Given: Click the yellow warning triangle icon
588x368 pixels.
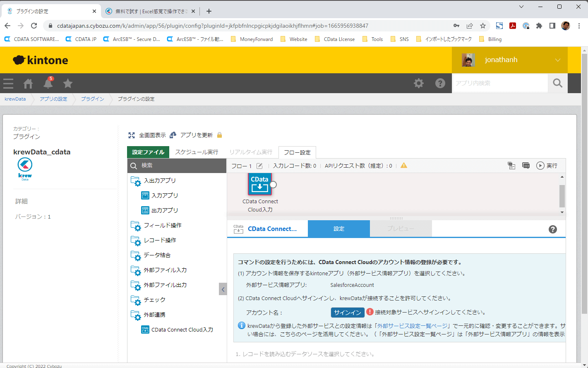Looking at the screenshot, I should coord(404,166).
